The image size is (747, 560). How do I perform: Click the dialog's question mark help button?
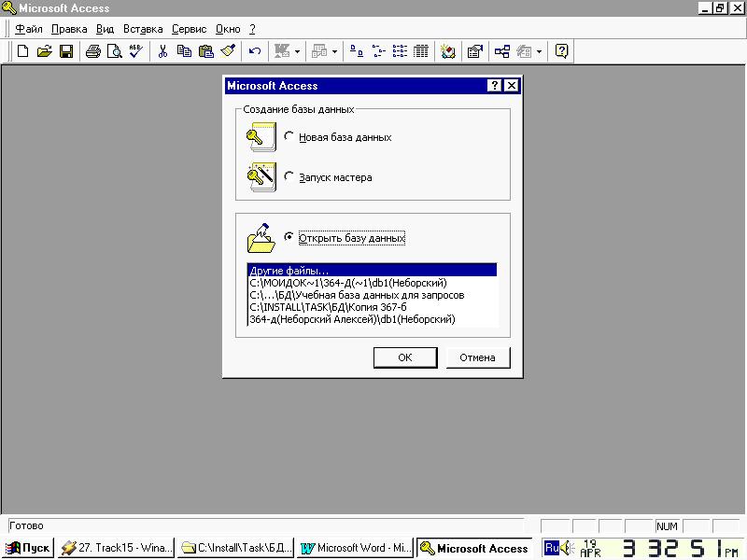(x=495, y=85)
